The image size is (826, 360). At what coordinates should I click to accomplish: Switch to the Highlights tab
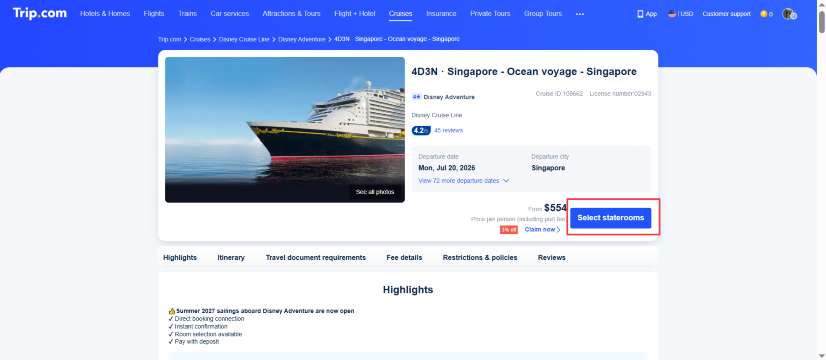pos(180,257)
